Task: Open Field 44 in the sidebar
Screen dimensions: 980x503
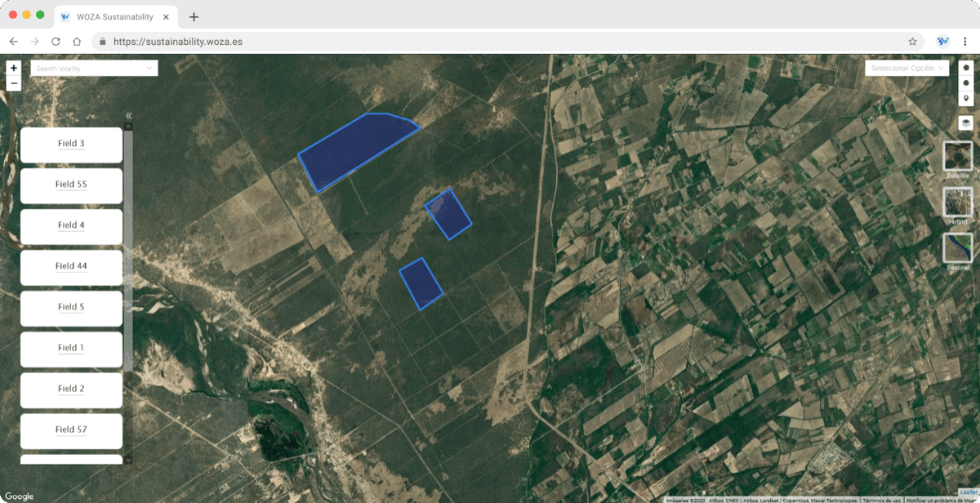Action: pyautogui.click(x=71, y=266)
